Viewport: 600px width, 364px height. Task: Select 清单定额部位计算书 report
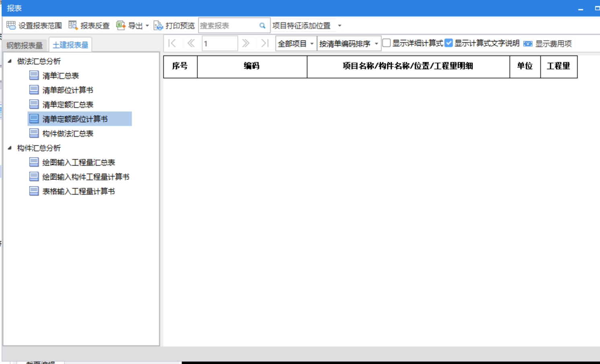click(75, 119)
